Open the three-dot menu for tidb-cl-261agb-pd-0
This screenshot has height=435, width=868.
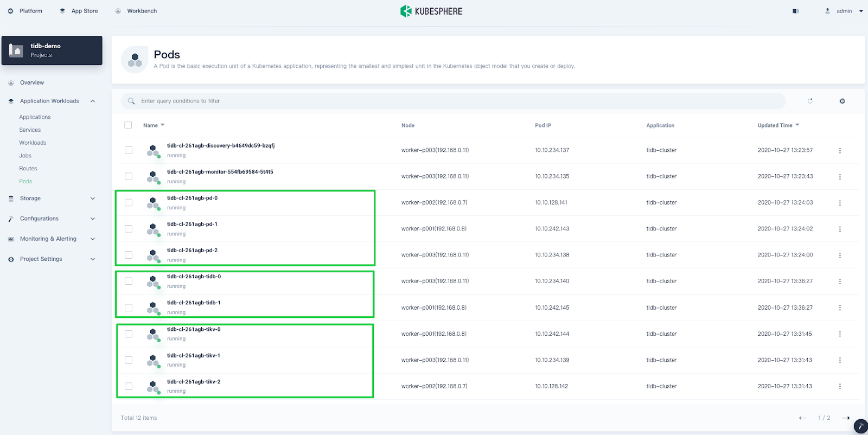[840, 203]
